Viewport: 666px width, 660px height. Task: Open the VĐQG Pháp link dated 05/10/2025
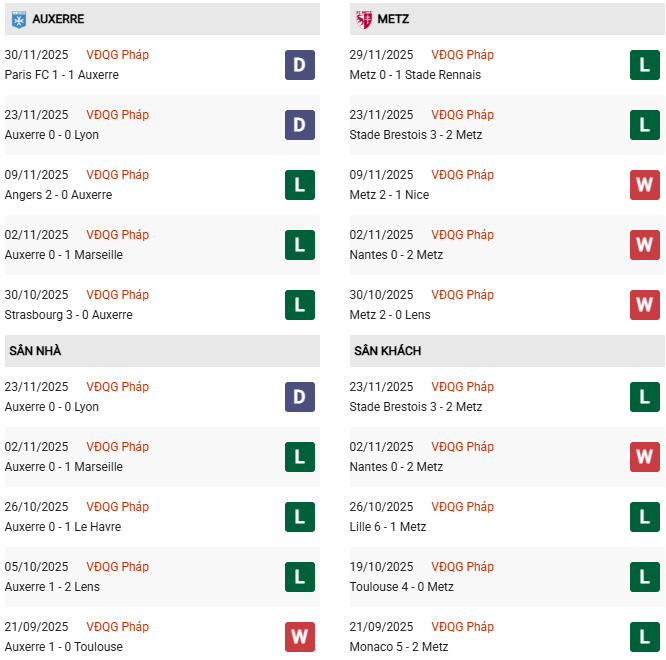point(117,567)
